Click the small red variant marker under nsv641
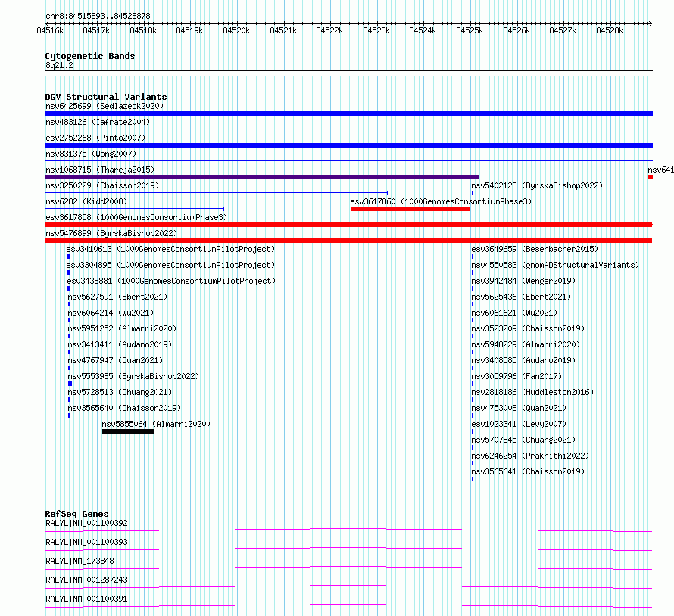The image size is (674, 616). coord(651,177)
